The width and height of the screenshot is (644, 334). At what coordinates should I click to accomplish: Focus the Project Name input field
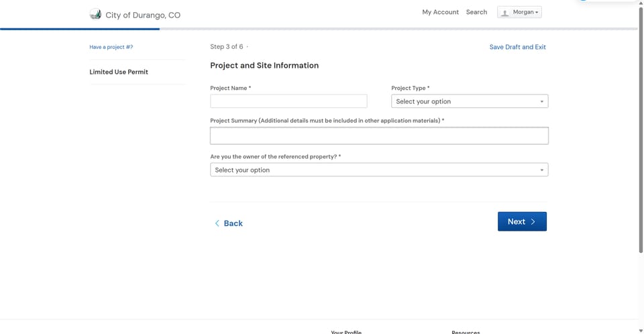pos(288,101)
